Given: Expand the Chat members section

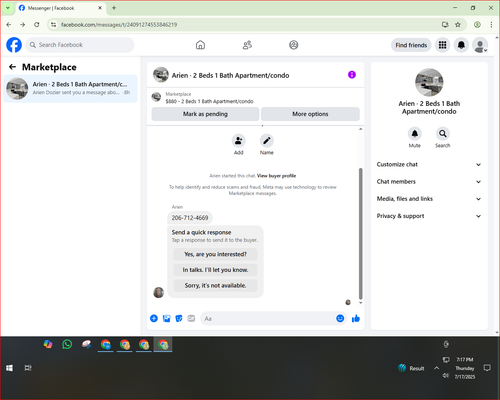Looking at the screenshot, I should (x=429, y=182).
